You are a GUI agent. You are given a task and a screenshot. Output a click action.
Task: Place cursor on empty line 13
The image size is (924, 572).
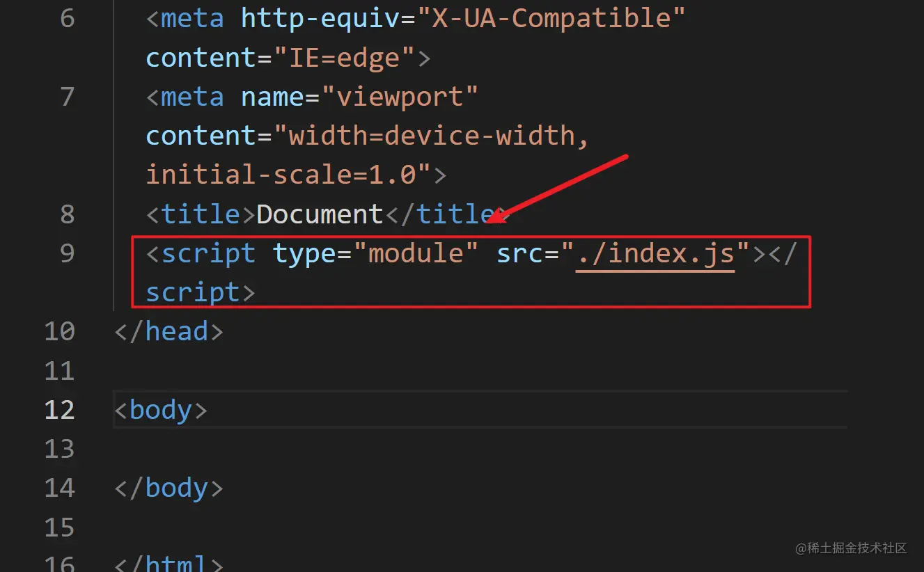coord(480,449)
